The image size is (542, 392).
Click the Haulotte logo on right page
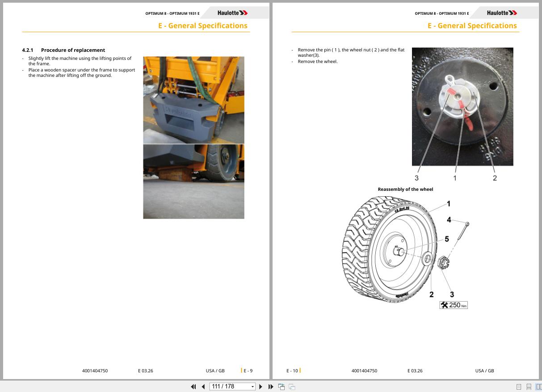pos(502,13)
